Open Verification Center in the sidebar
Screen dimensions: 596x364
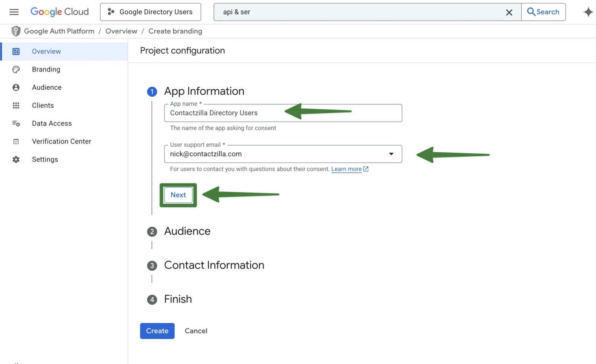(x=64, y=141)
